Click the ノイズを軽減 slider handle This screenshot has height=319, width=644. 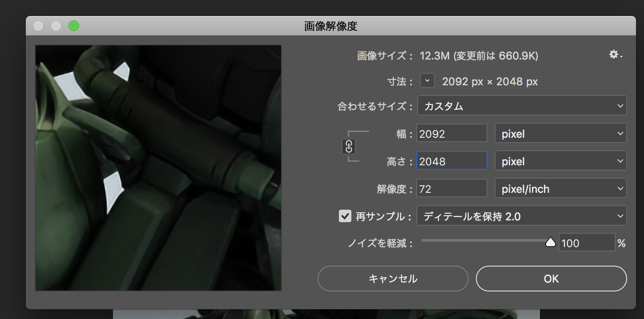tap(551, 242)
